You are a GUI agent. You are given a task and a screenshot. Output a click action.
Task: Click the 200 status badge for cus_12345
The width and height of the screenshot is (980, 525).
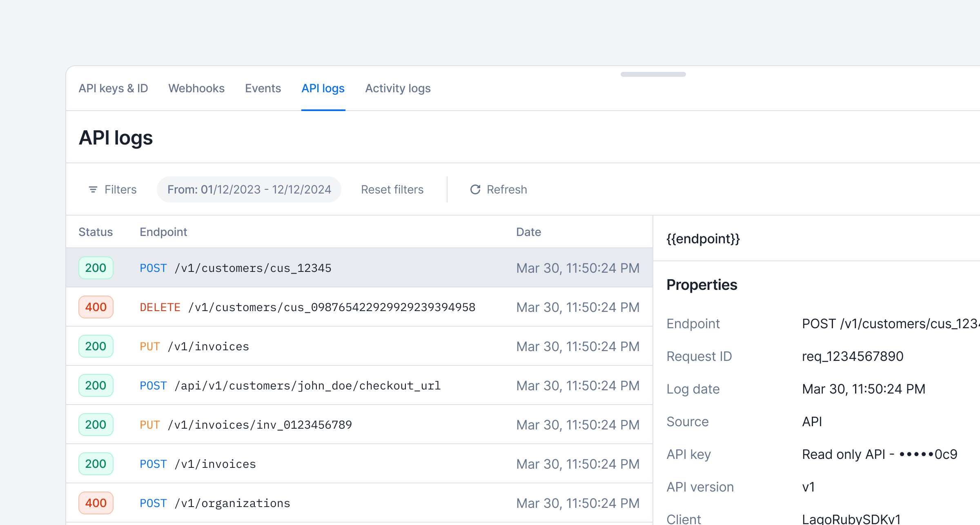point(96,268)
